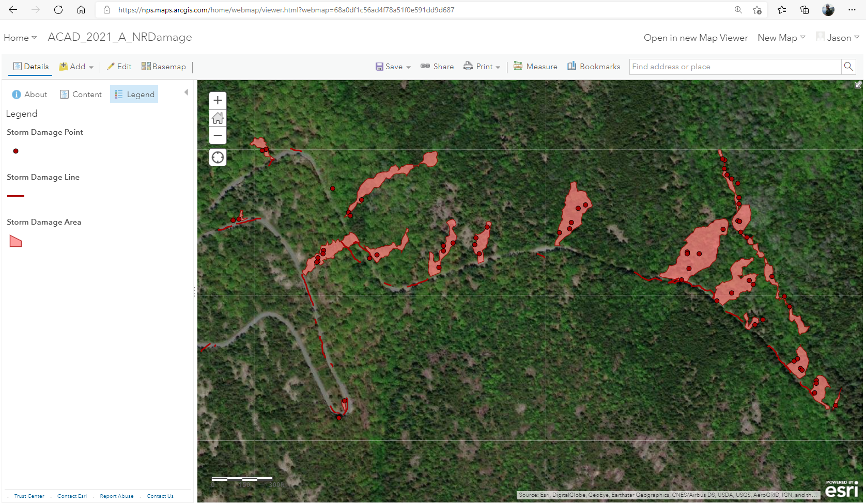Open the Measure tool

click(535, 67)
